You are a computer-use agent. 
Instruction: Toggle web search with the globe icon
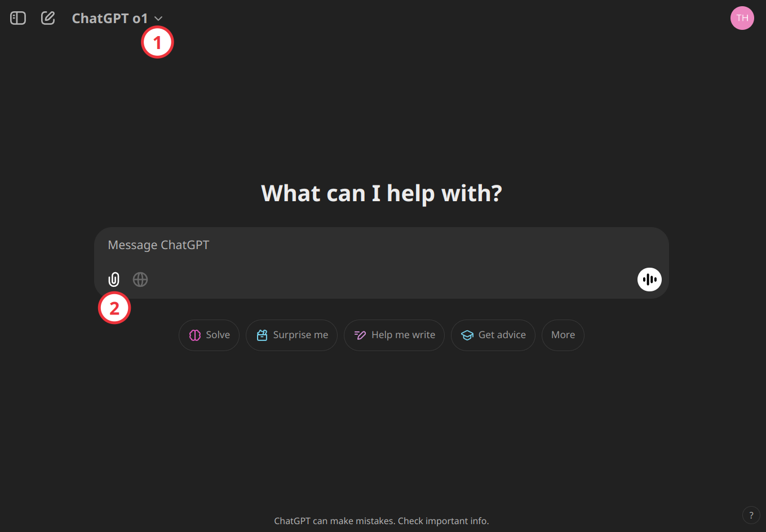pyautogui.click(x=140, y=280)
